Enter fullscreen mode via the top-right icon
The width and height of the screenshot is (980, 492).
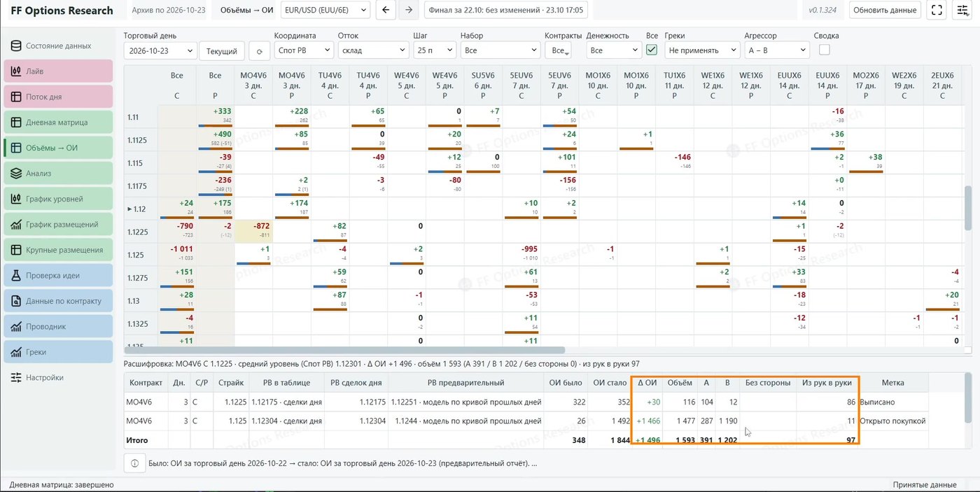pos(936,10)
